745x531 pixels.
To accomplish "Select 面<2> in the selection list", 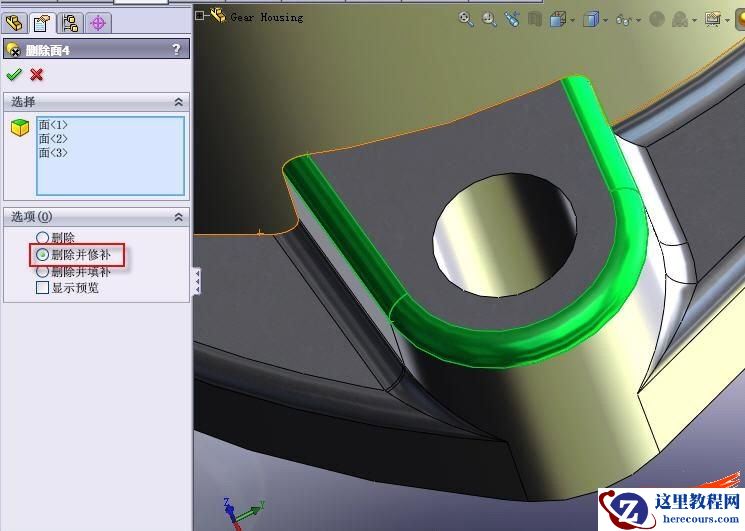I will 53,139.
